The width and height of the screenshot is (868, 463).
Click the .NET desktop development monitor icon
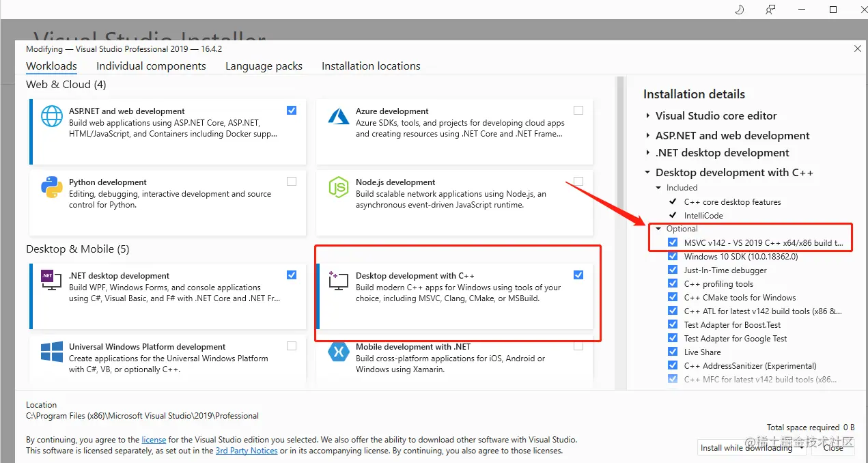pyautogui.click(x=52, y=280)
